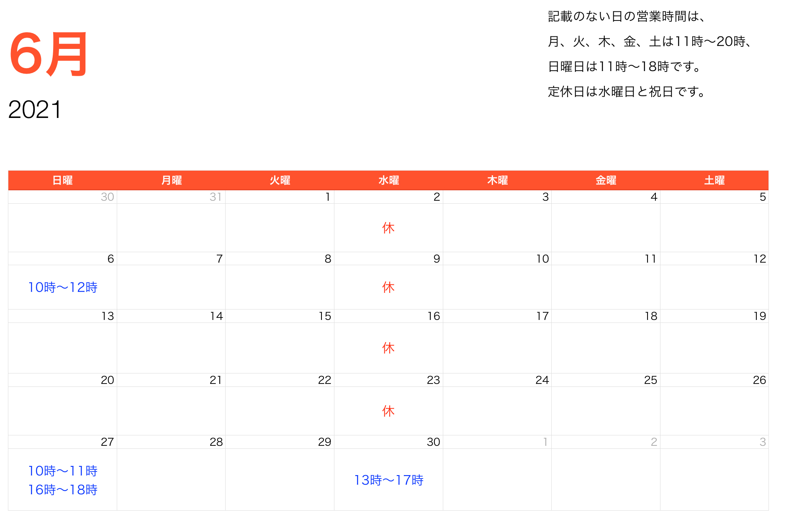Click the 定休日は水曜日と祝日です note line
The image size is (794, 532).
tap(627, 92)
